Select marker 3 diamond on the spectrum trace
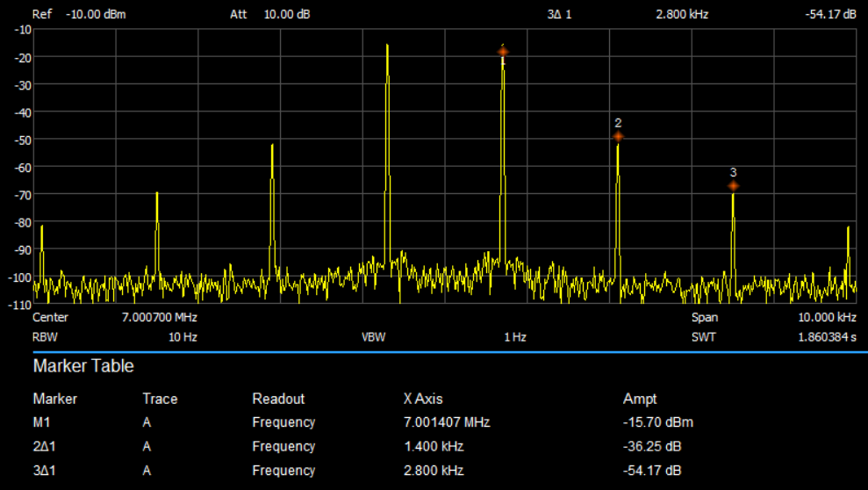 click(x=733, y=185)
